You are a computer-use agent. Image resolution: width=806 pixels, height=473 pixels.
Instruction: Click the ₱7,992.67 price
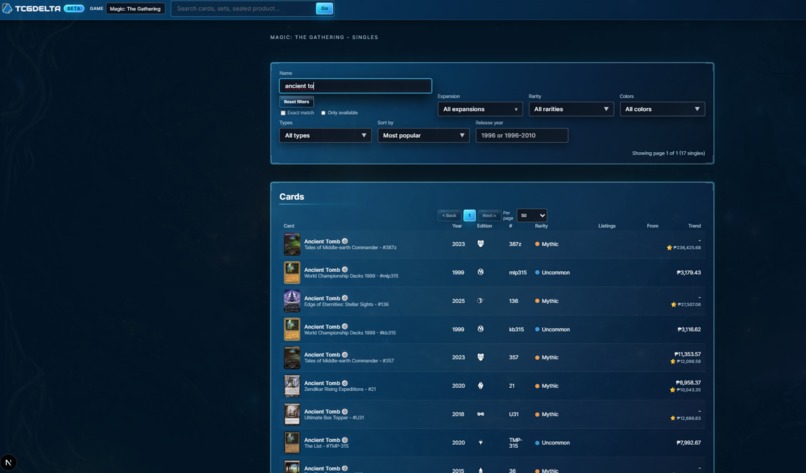coord(689,443)
